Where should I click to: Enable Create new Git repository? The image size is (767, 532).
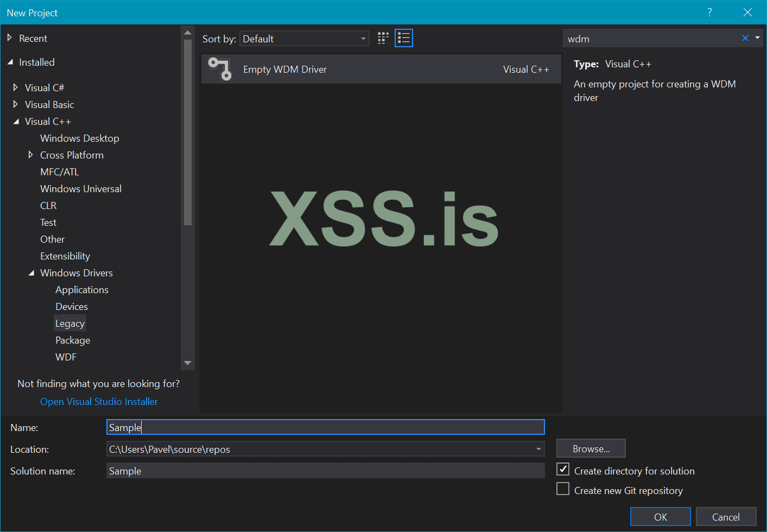point(563,489)
